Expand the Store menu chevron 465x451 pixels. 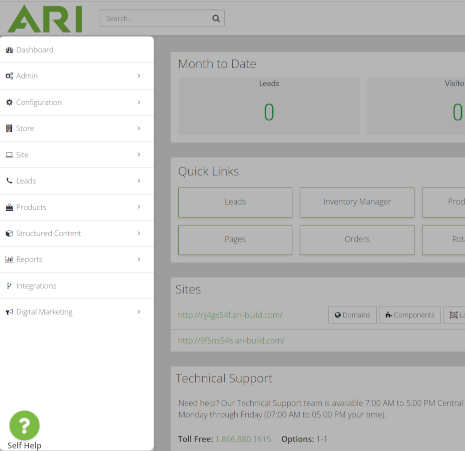pos(139,128)
